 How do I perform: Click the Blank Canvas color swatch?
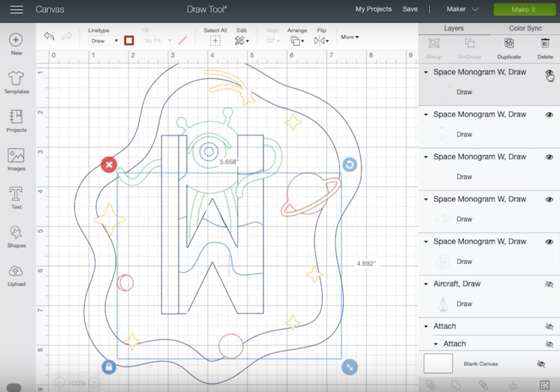(x=438, y=363)
